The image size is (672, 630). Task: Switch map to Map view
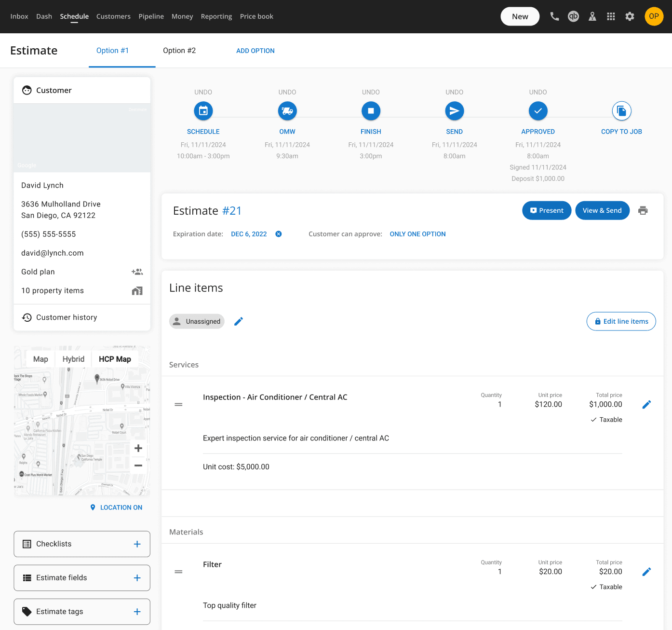40,359
